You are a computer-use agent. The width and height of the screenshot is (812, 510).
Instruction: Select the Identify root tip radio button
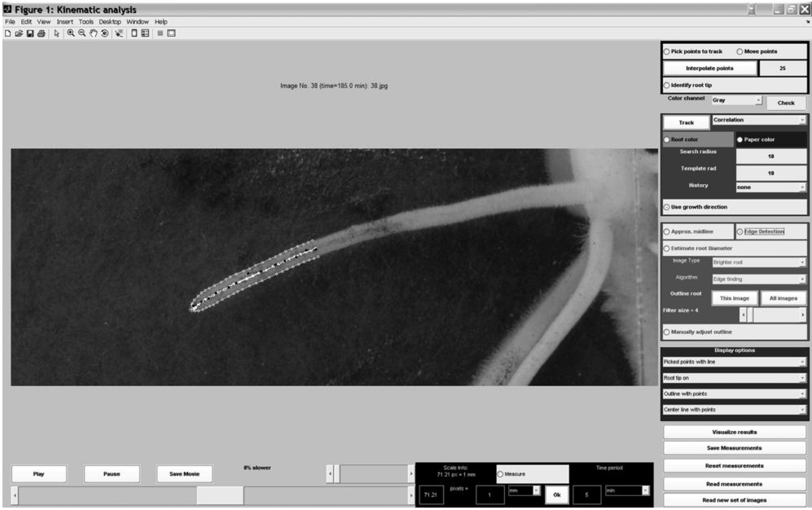coord(668,85)
